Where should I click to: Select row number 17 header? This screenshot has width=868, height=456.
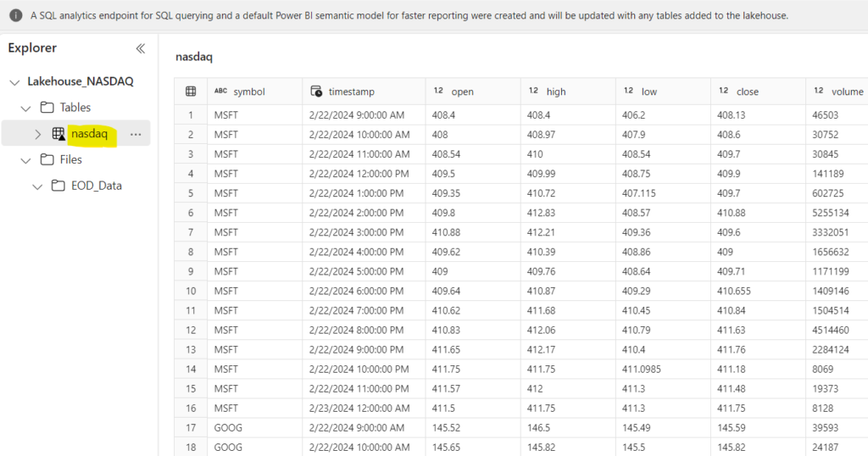[x=191, y=428]
